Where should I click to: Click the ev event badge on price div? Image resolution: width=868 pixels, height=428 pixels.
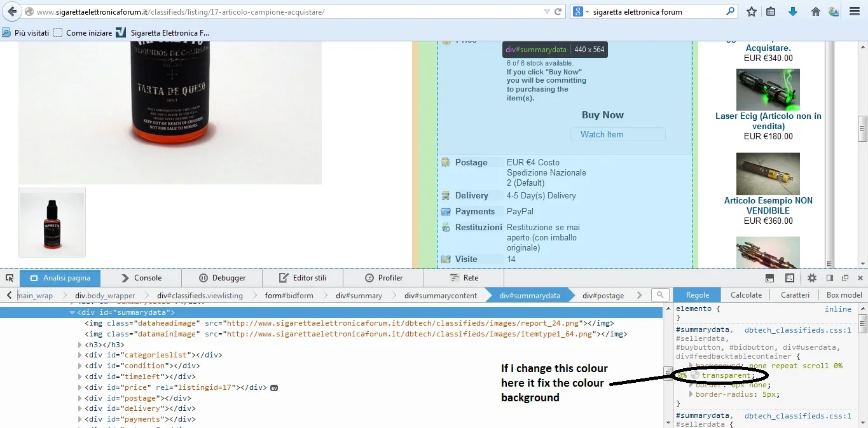273,387
